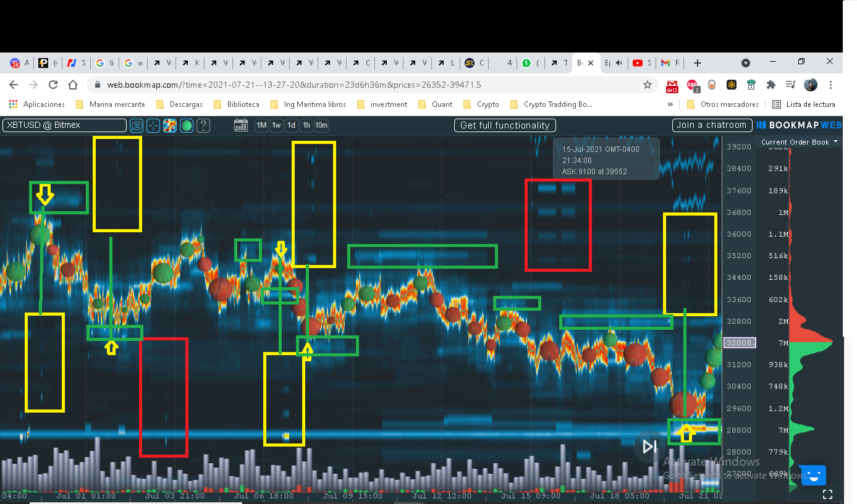Click the Get full functionality button
The image size is (857, 504).
pos(505,125)
